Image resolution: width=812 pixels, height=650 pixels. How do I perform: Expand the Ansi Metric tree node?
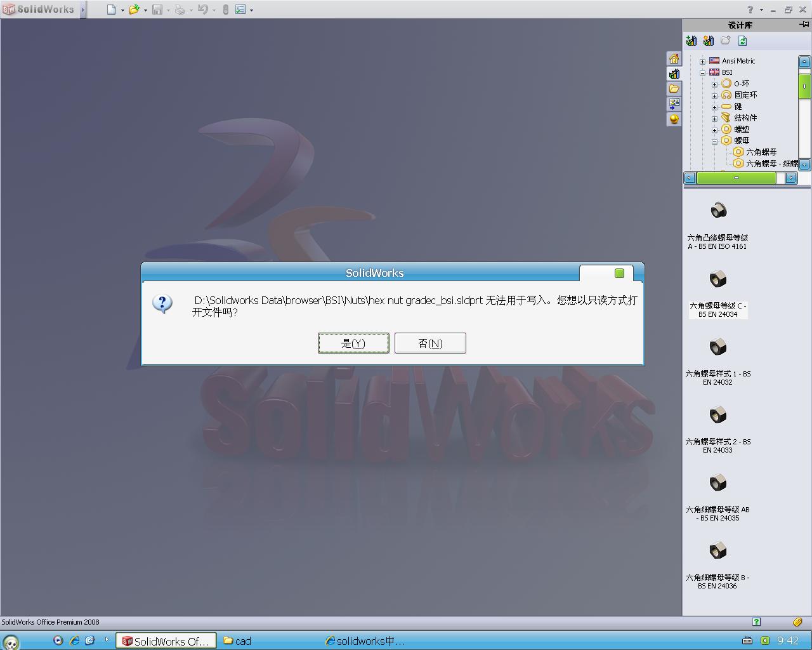702,62
